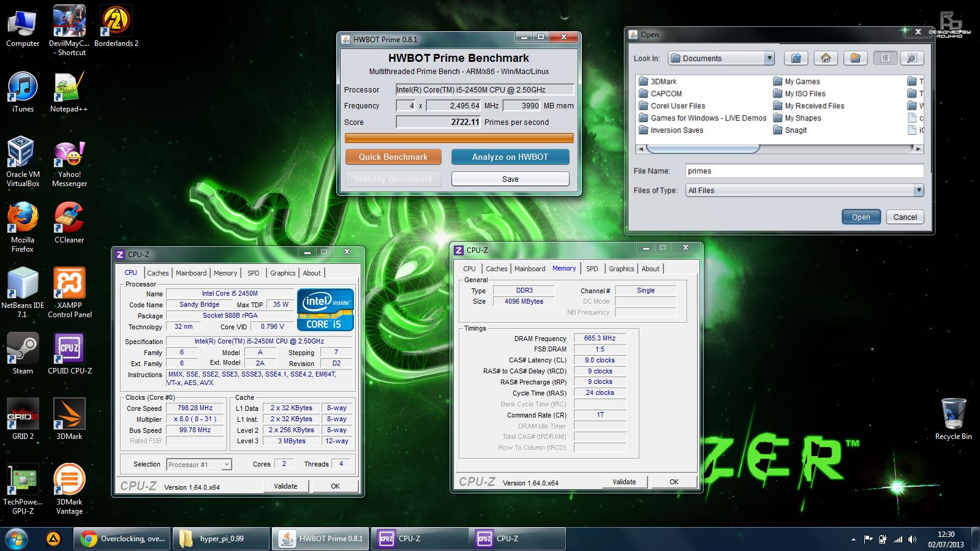Launch the GRID 2 desktop icon
980x551 pixels.
(23, 419)
